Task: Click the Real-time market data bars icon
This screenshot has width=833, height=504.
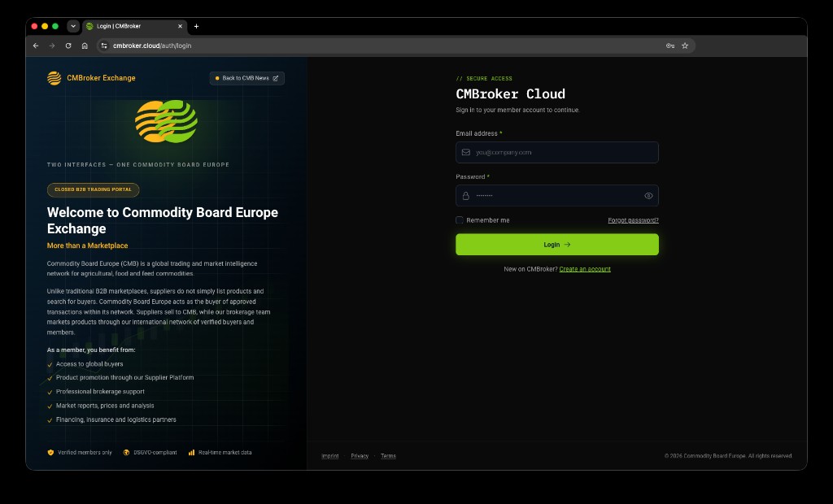Action: pos(191,453)
